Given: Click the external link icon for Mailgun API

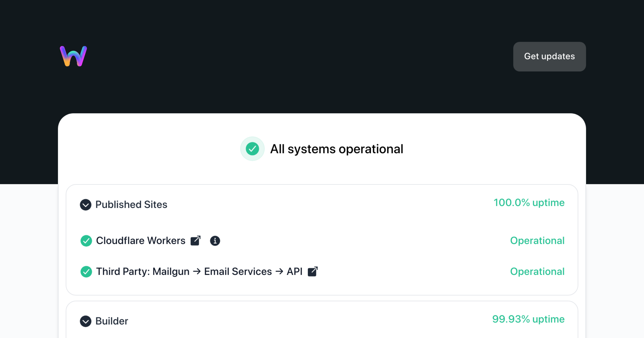Looking at the screenshot, I should point(313,271).
